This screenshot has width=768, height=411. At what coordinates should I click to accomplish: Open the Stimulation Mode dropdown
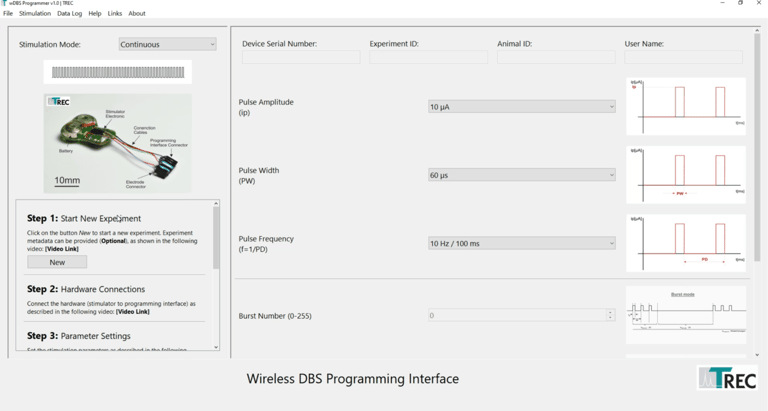(x=167, y=44)
